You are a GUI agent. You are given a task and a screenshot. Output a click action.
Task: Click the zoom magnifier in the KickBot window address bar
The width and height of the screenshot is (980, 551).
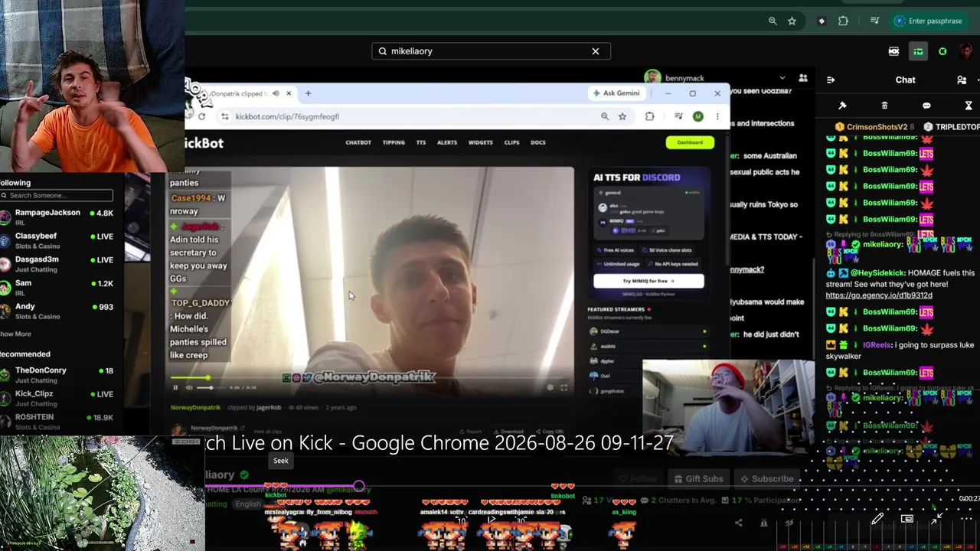pyautogui.click(x=605, y=116)
